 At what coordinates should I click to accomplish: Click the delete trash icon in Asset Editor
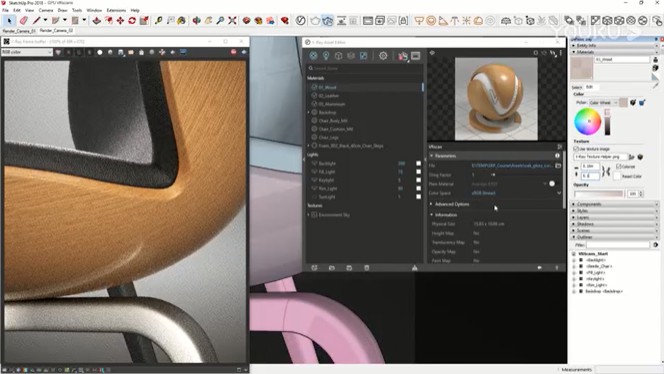[x=367, y=268]
